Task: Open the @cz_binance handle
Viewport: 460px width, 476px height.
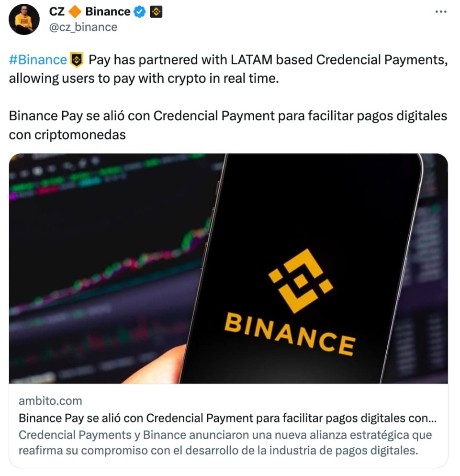Action: tap(83, 27)
